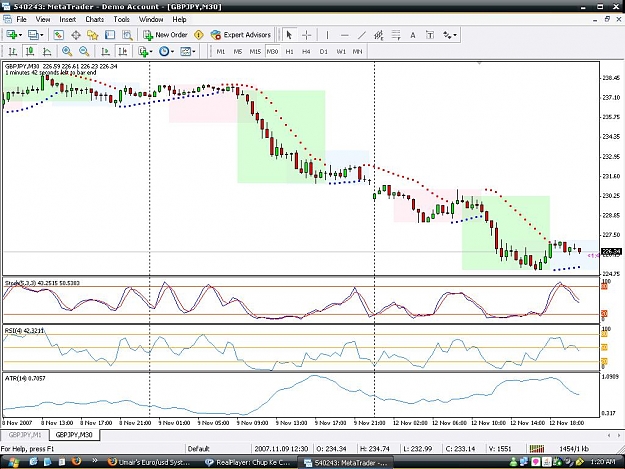Open the Insert menu
This screenshot has width=625, height=469.
click(x=67, y=19)
